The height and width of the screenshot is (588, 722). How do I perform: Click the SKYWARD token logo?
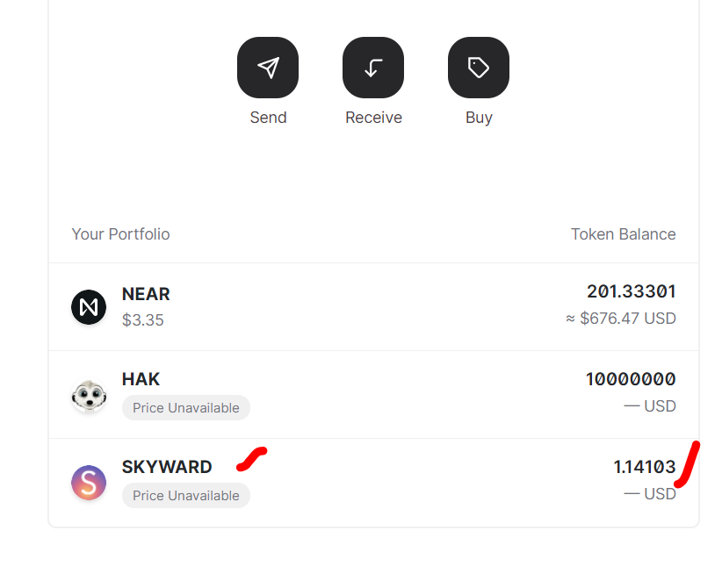[x=89, y=483]
